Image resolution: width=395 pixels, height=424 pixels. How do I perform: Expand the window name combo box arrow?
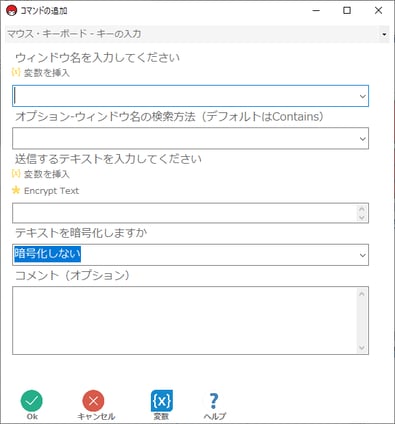[x=363, y=96]
